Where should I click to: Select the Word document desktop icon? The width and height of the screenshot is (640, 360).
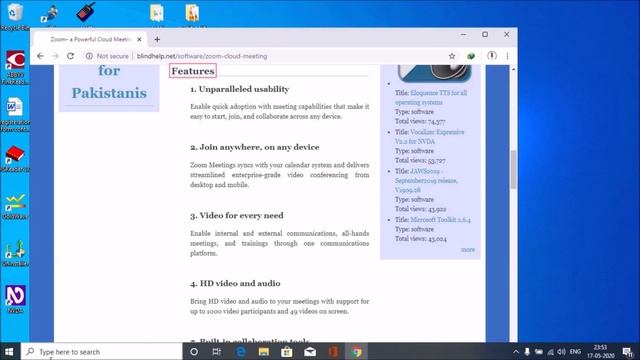click(15, 114)
